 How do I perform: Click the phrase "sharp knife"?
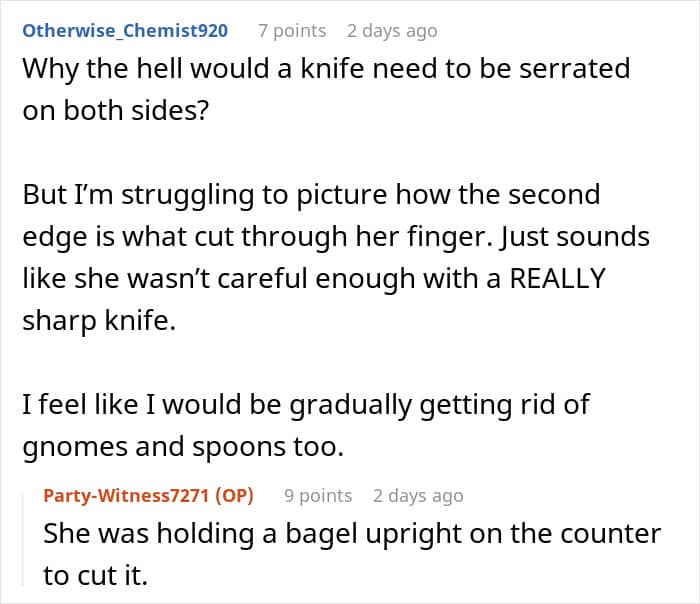tap(98, 319)
